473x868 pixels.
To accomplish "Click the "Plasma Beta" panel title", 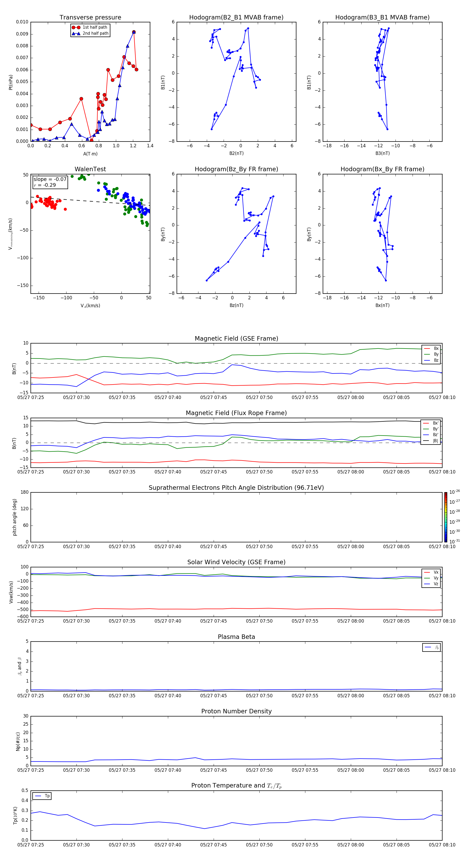I will pyautogui.click(x=236, y=637).
